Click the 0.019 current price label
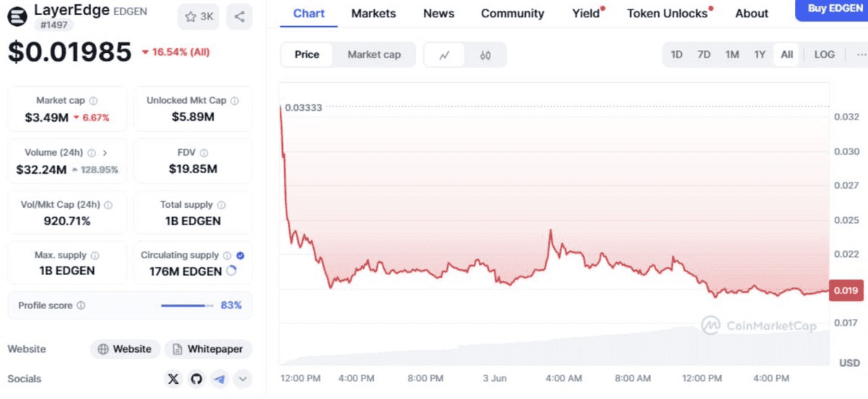The height and width of the screenshot is (399, 868). [845, 291]
